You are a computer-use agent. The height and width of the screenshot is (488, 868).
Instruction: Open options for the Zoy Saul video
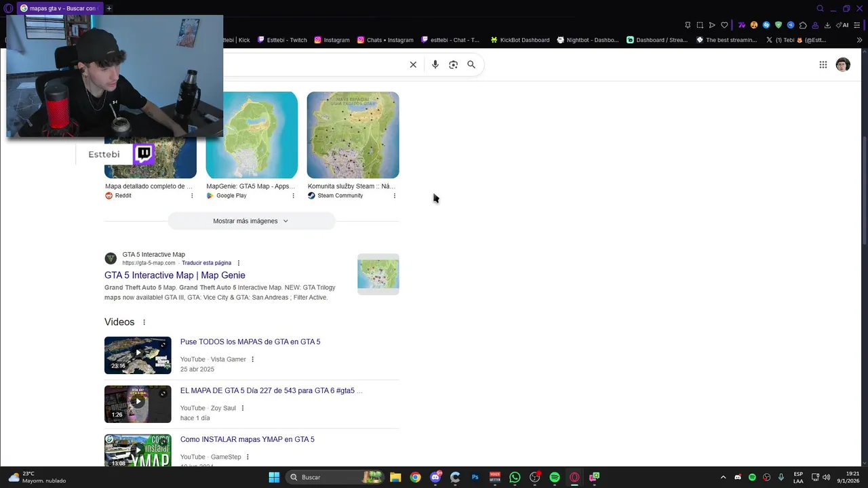(x=242, y=408)
